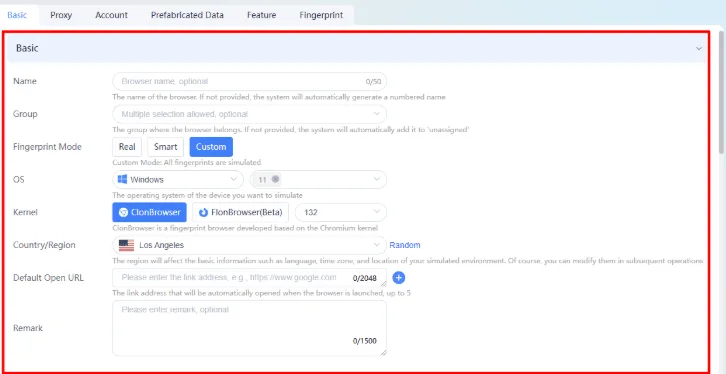Choose the FlonBrowser(Beta) kernel
This screenshot has width=726, height=374.
[240, 212]
